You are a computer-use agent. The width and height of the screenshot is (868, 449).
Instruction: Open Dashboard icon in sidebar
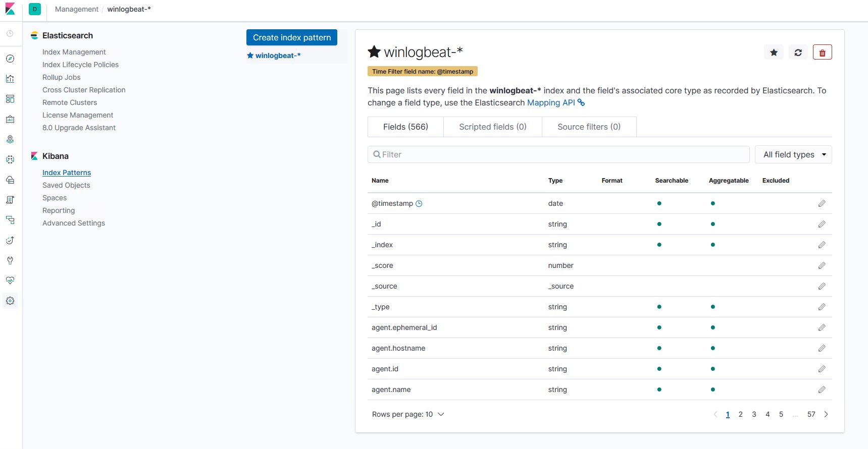[10, 99]
